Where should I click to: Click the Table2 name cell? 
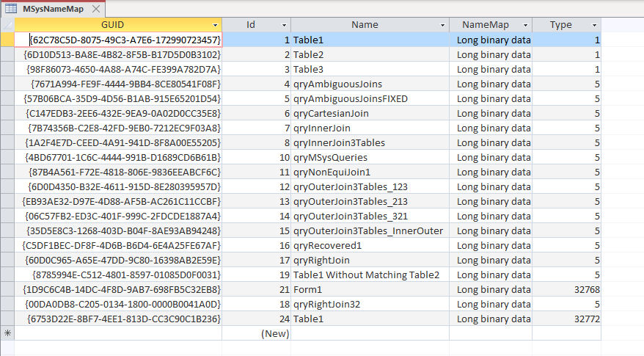370,54
